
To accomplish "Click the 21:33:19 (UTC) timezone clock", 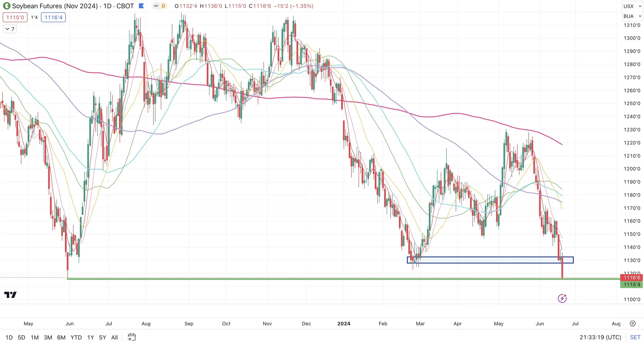I will [x=600, y=337].
